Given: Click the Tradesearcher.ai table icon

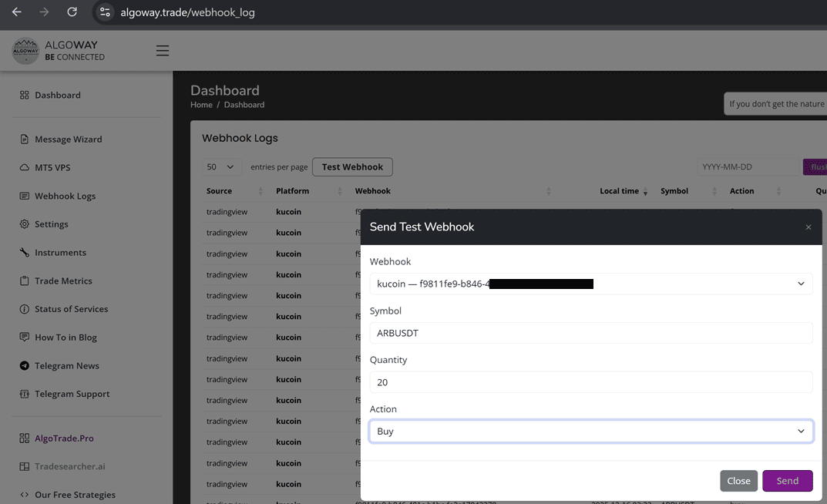Looking at the screenshot, I should point(24,466).
